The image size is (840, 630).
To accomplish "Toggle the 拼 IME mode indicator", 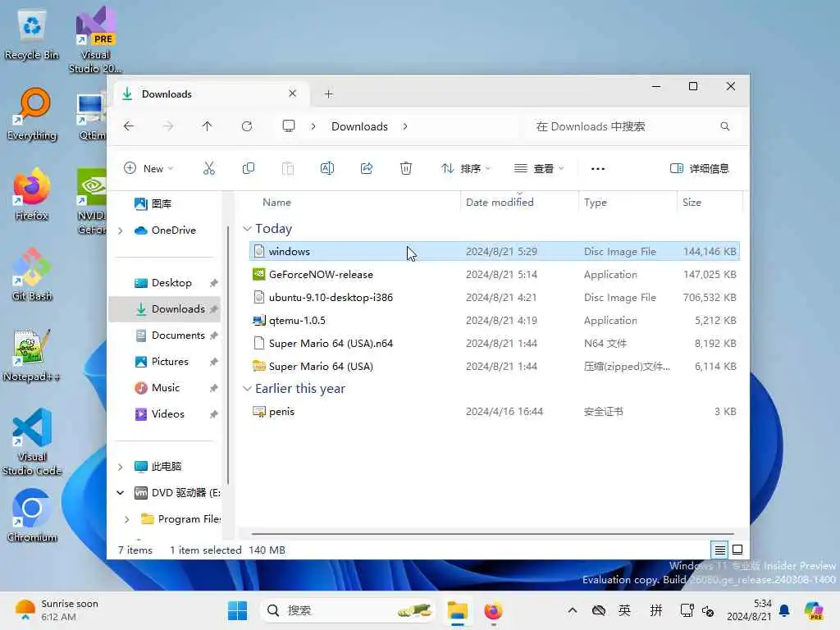I will (656, 610).
